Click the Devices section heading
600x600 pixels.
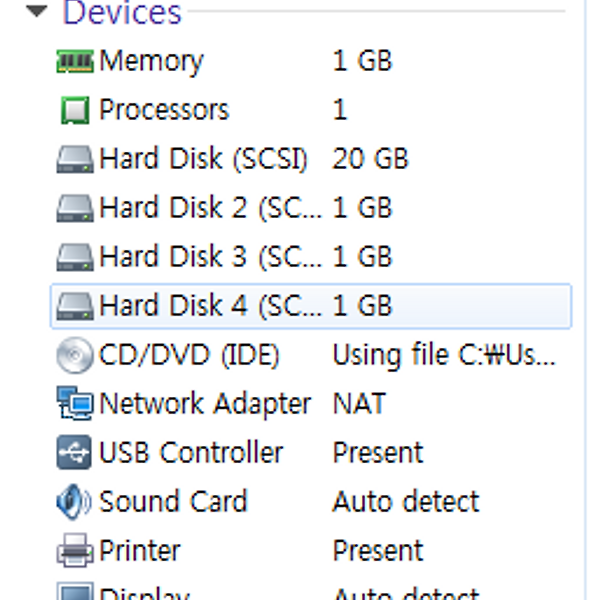click(x=122, y=12)
